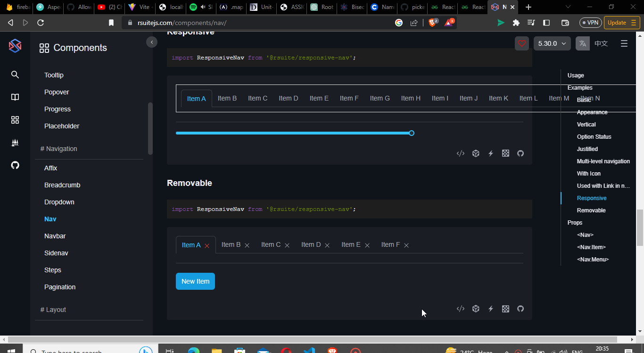The image size is (644, 353).
Task: Enable VPN via the browser toolbar badge
Action: (590, 22)
